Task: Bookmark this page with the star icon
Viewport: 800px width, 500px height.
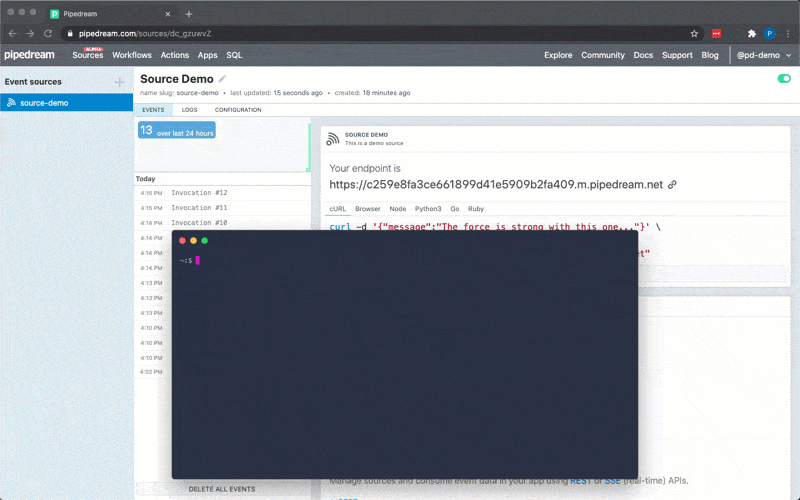Action: pyautogui.click(x=694, y=33)
